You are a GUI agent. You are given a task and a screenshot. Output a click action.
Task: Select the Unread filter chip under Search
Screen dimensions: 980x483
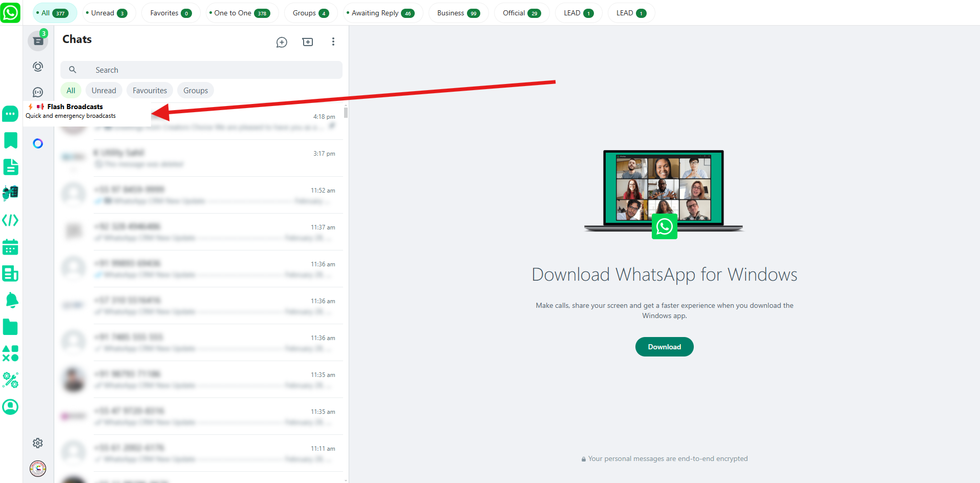click(103, 91)
